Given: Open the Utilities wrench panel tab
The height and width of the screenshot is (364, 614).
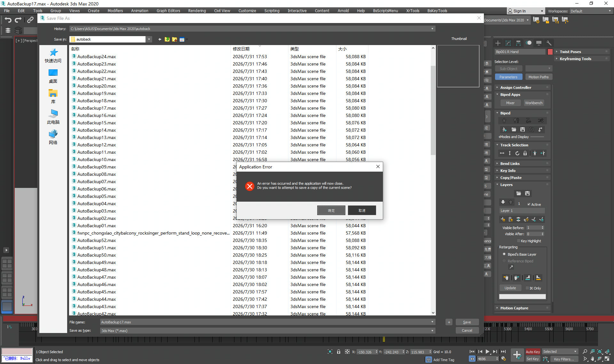Looking at the screenshot, I should tap(549, 43).
